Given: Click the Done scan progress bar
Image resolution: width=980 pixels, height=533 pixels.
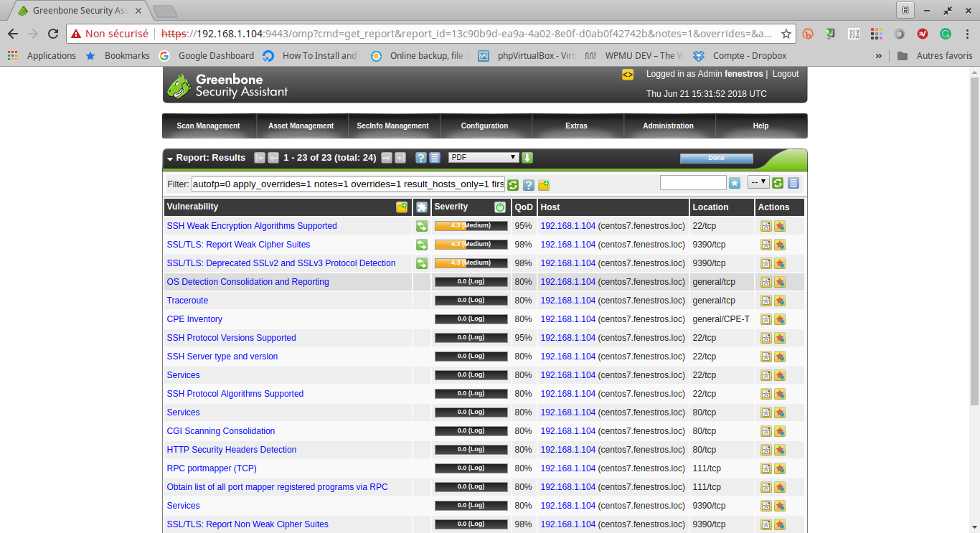Looking at the screenshot, I should click(716, 158).
